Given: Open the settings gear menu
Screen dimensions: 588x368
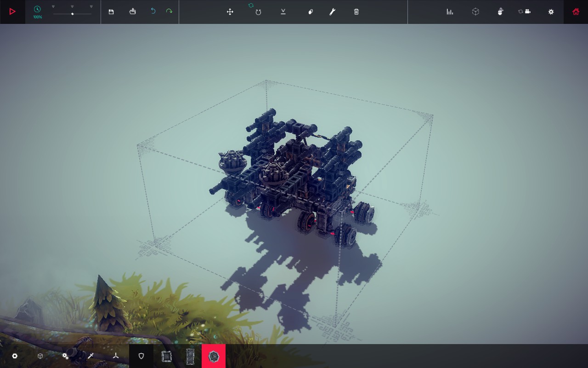Looking at the screenshot, I should coord(551,11).
